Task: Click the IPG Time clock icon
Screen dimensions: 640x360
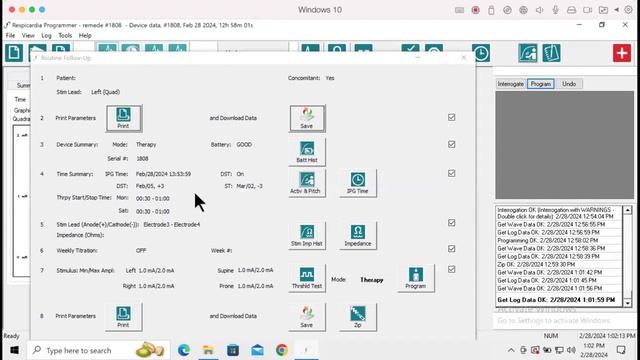Action: coord(358,183)
